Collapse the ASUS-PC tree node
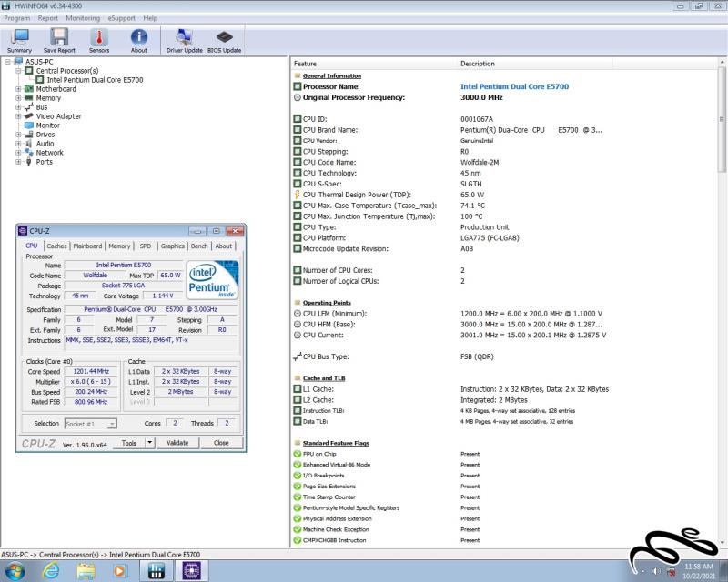Image resolution: width=728 pixels, height=582 pixels. click(x=8, y=61)
